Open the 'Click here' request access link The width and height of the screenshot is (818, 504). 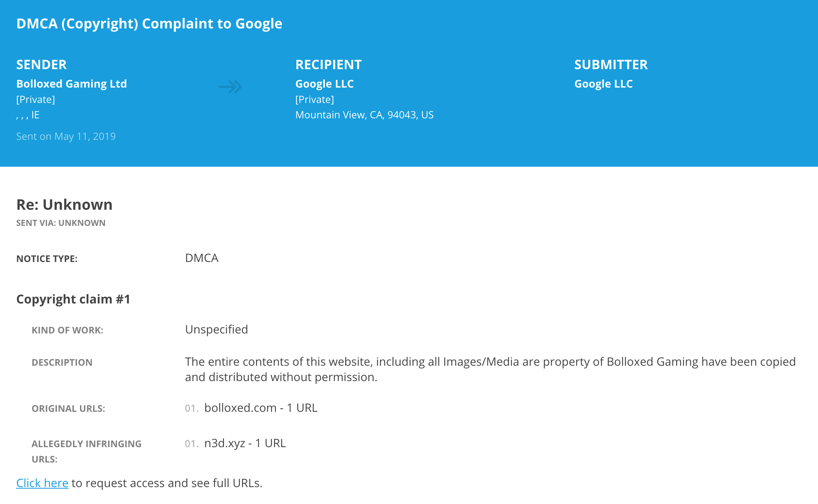tap(42, 483)
